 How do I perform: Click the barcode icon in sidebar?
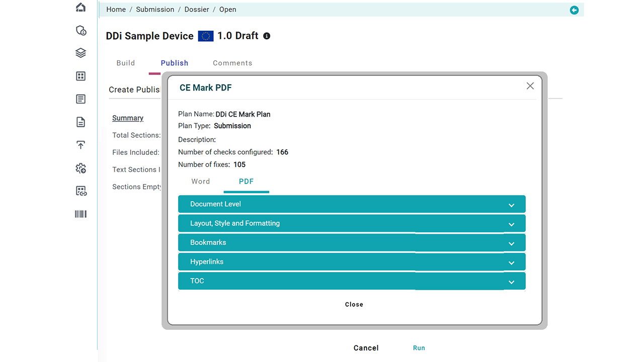point(80,214)
